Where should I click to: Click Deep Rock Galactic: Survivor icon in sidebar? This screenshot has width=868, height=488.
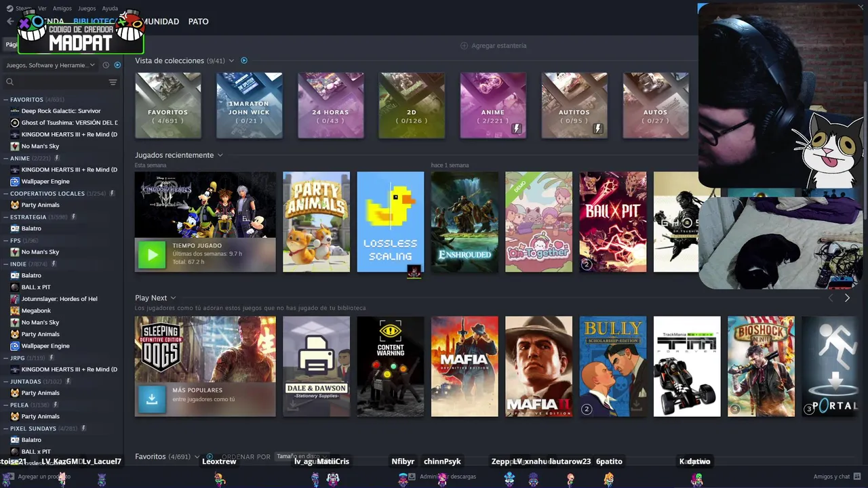15,110
